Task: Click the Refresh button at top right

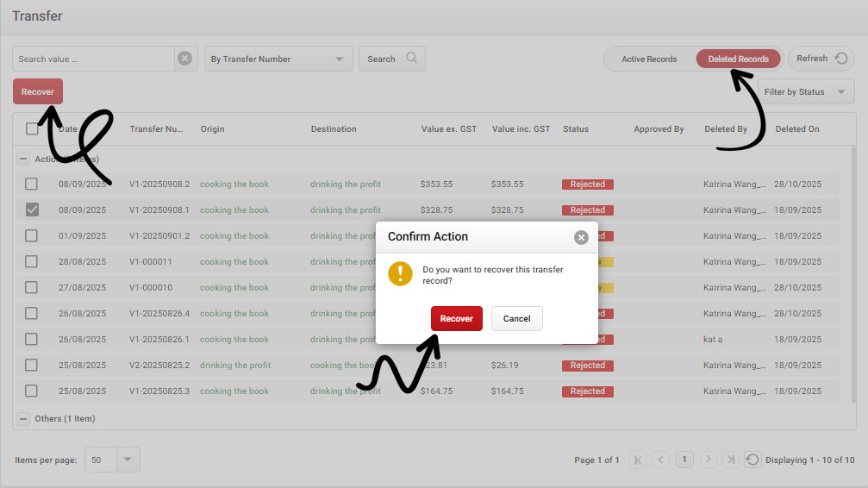Action: click(x=821, y=59)
